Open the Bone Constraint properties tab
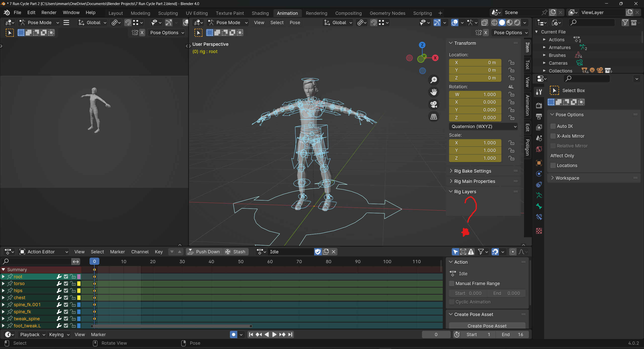 [539, 217]
